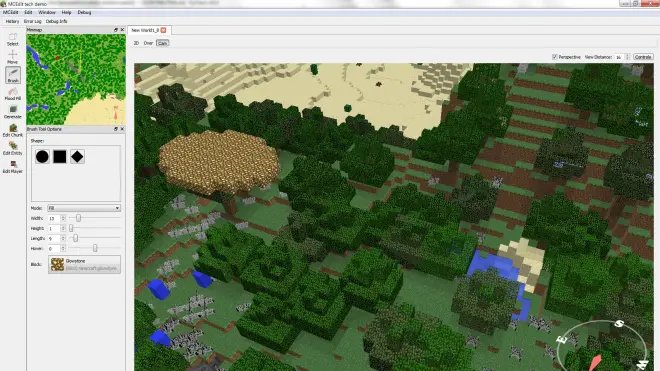660x371 pixels.
Task: Open the Glowstone block picker
Action: point(84,264)
